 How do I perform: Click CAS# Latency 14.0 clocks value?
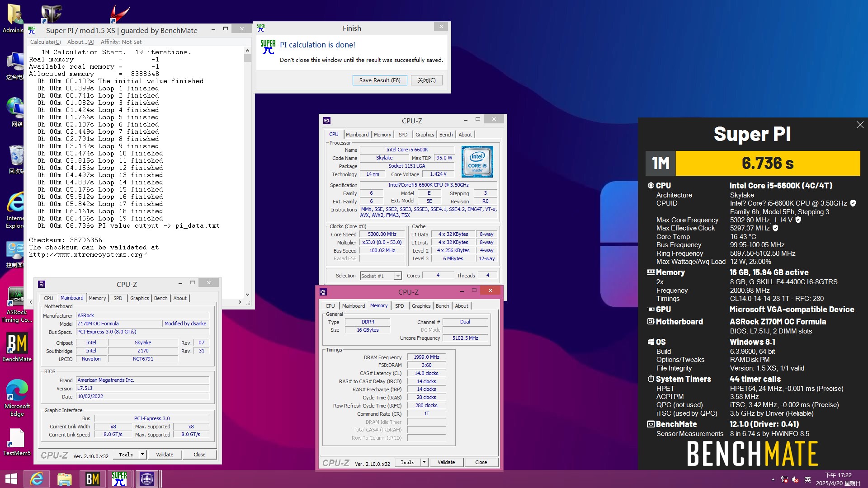pos(426,373)
